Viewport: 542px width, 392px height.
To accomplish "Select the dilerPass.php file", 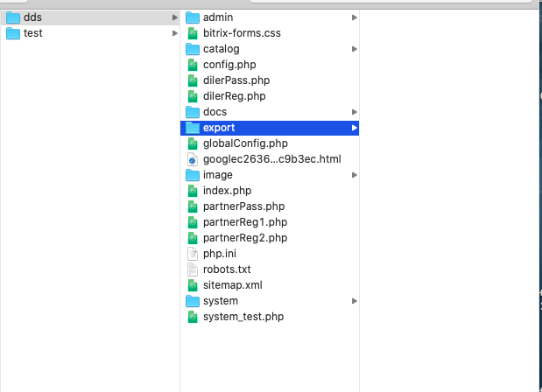I will 236,80.
